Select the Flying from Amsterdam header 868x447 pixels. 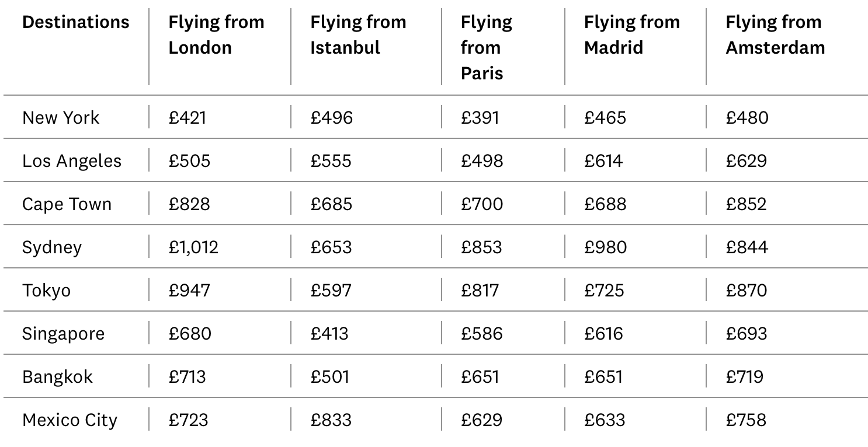coord(775,35)
